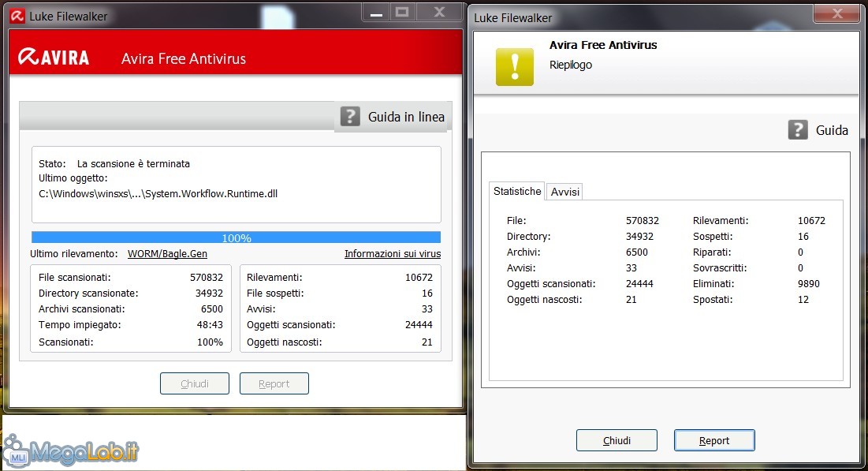Click the 'Sospetti:' value 16 in Statistiche
Screen dimensions: 868x471
click(803, 237)
